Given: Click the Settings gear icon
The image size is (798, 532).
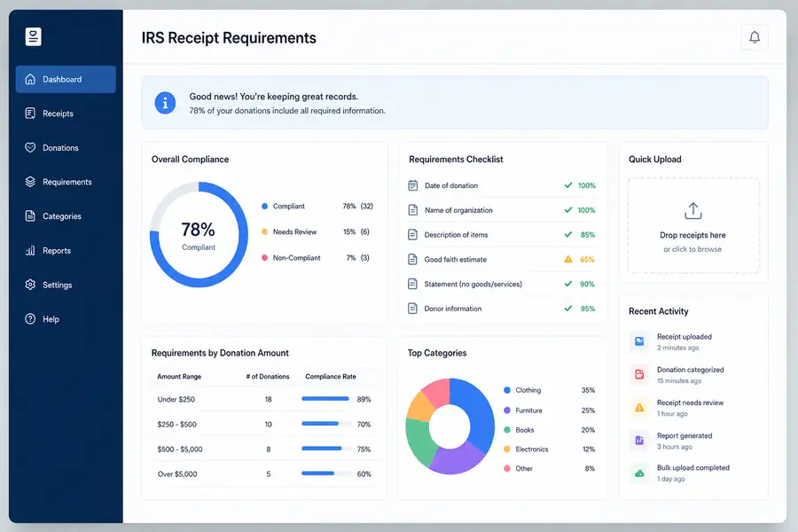Looking at the screenshot, I should [30, 285].
